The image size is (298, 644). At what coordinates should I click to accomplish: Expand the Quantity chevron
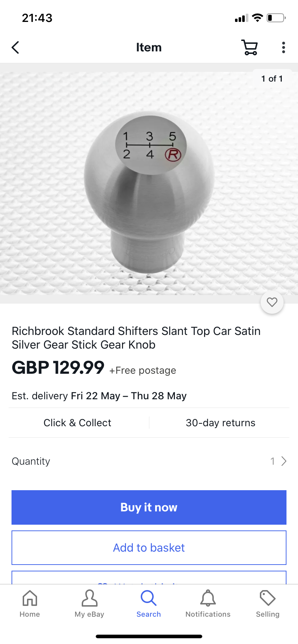pyautogui.click(x=284, y=461)
